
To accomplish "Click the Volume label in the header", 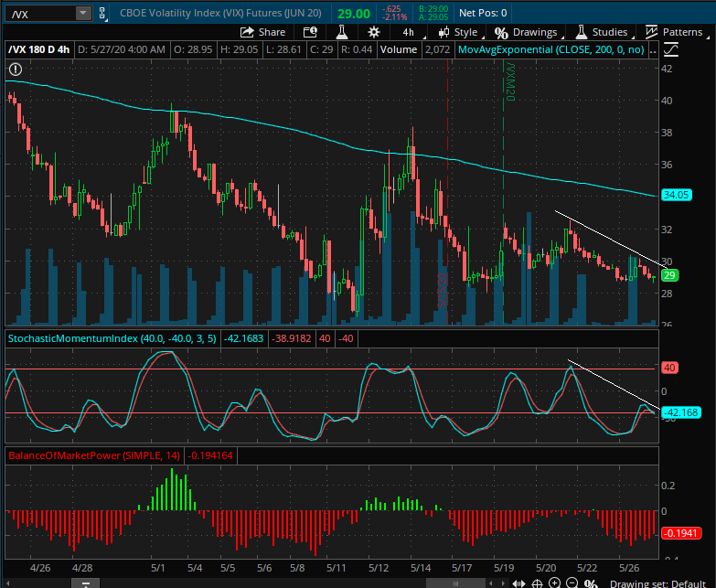I will tap(398, 49).
